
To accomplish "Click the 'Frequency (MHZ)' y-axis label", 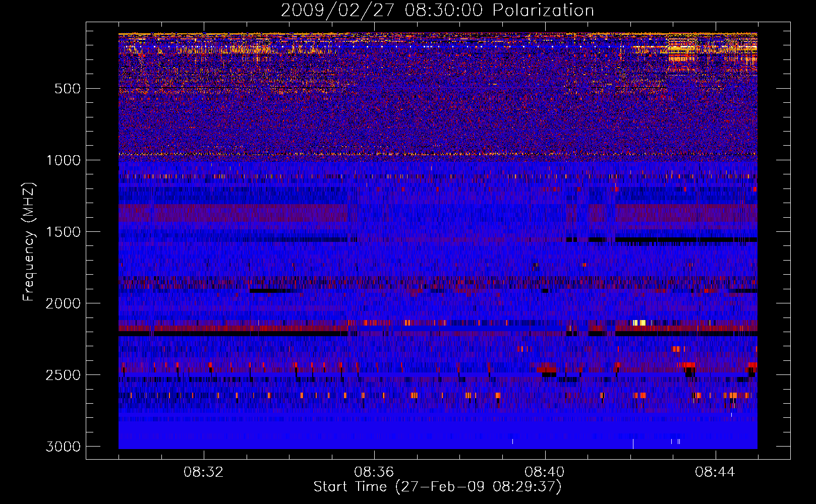I will (x=29, y=242).
